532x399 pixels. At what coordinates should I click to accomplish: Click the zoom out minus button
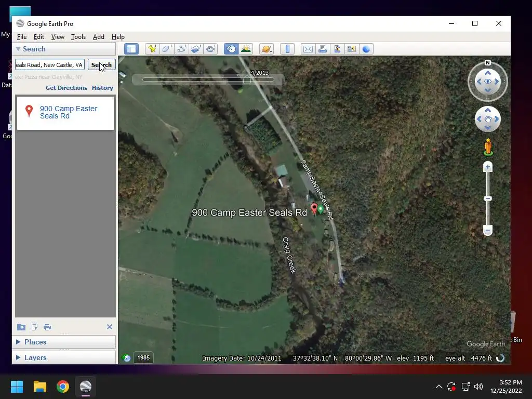[x=488, y=230]
